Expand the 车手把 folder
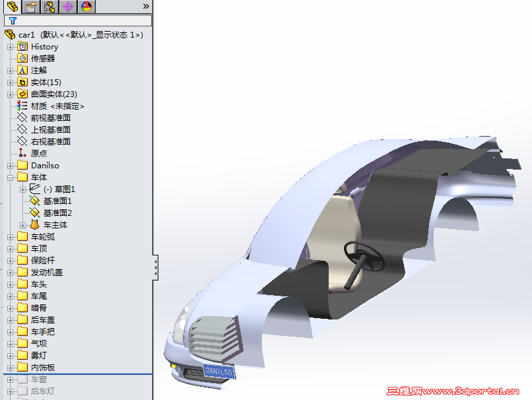The image size is (532, 400). pyautogui.click(x=10, y=332)
